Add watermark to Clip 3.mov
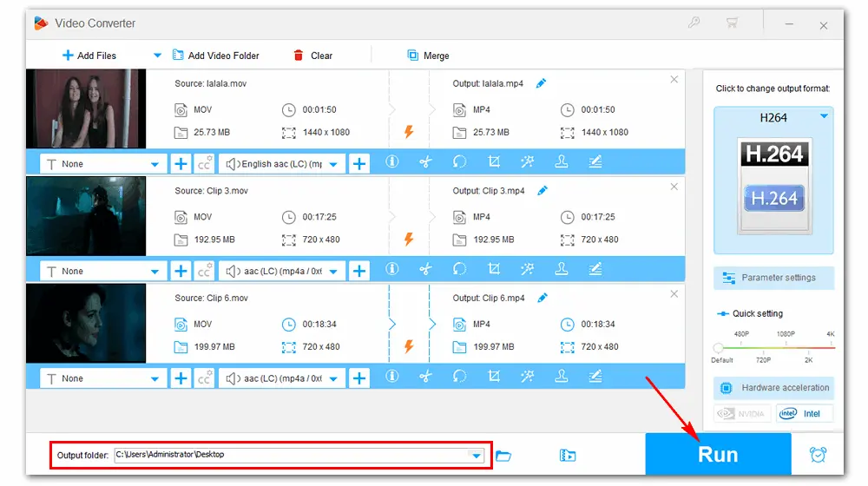 click(x=562, y=269)
